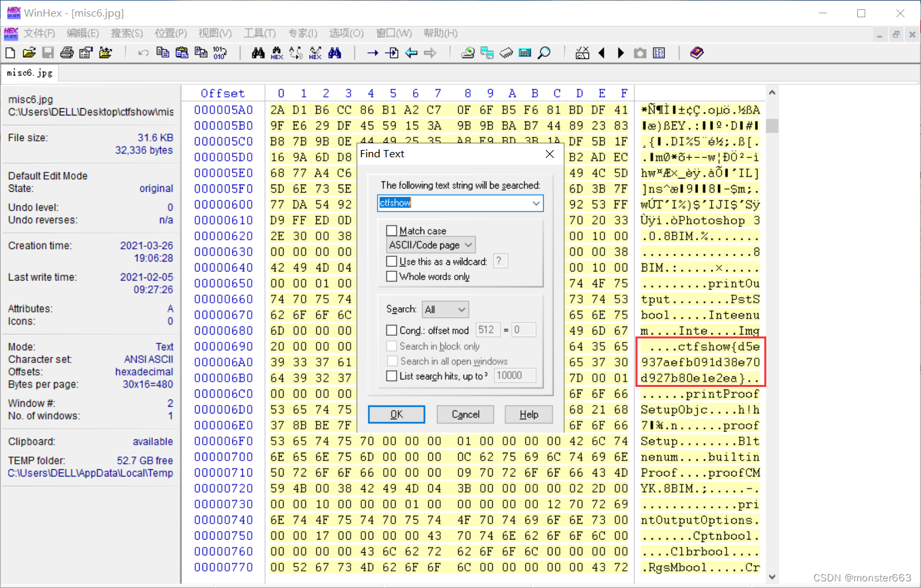The width and height of the screenshot is (921, 588).
Task: Click the Open Folder toolbar icon
Action: click(x=105, y=53)
